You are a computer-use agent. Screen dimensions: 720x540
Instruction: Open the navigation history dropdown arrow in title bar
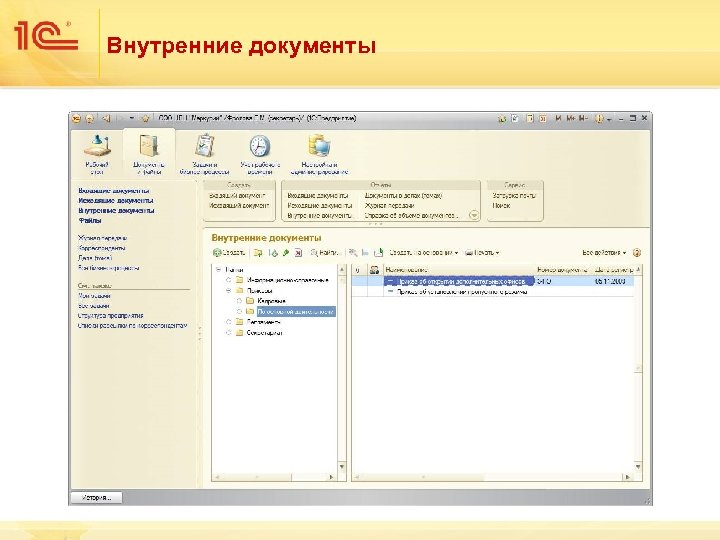click(x=132, y=118)
